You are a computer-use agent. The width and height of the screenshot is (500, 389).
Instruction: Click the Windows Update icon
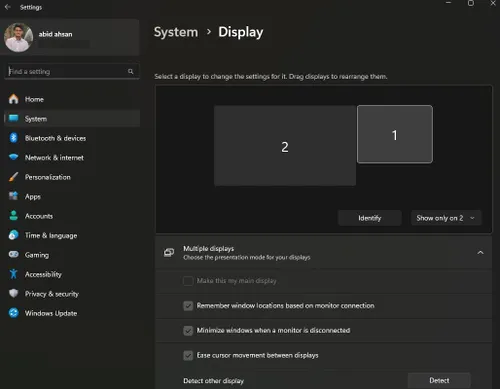pos(13,313)
